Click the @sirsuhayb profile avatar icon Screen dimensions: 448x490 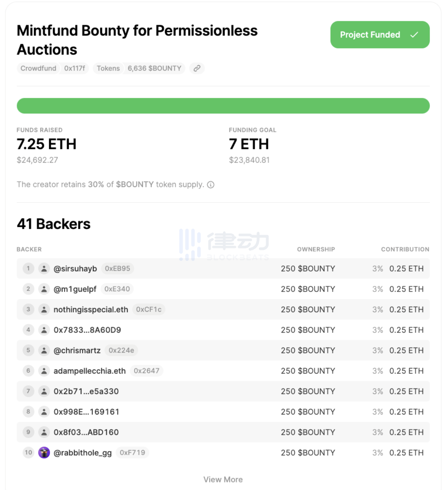tap(44, 269)
